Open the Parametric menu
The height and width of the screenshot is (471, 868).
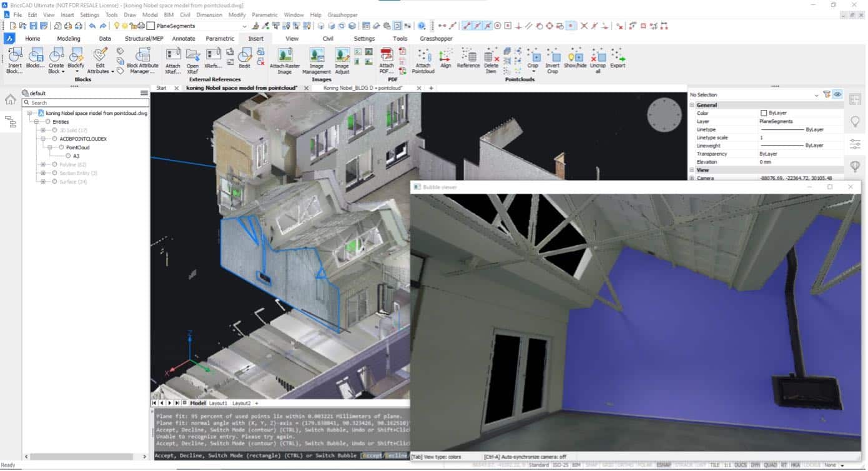coord(265,14)
